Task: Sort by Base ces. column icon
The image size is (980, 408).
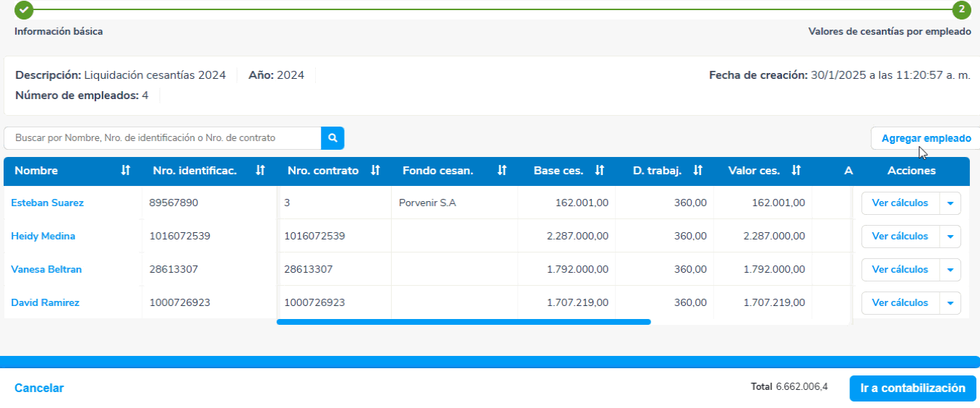Action: (599, 171)
